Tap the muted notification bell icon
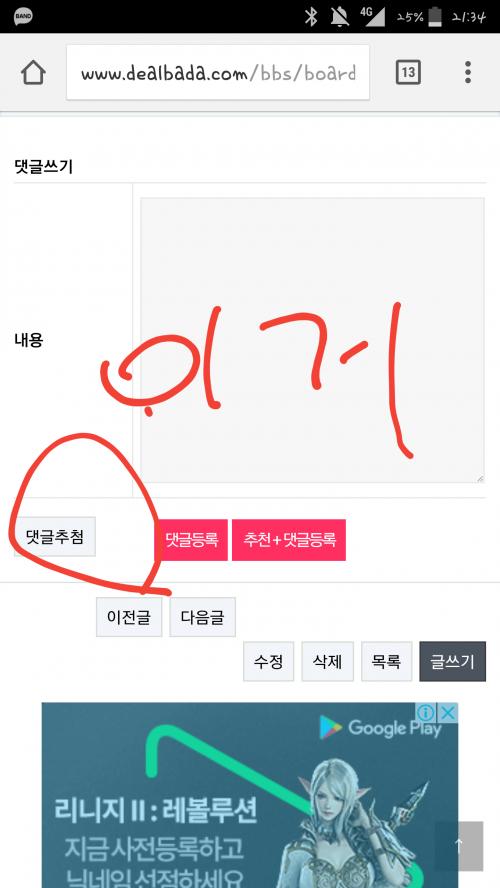The image size is (500, 888). [340, 17]
